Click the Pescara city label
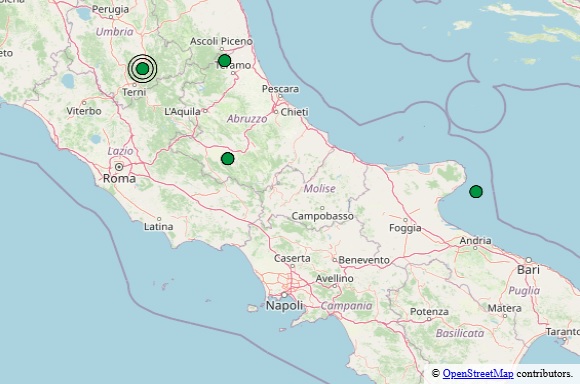The image size is (580, 384). point(280,89)
